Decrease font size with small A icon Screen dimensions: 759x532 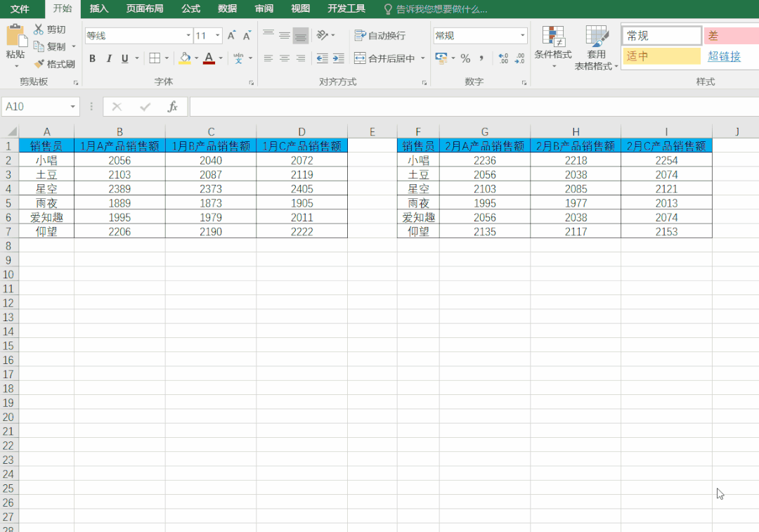[x=247, y=35]
